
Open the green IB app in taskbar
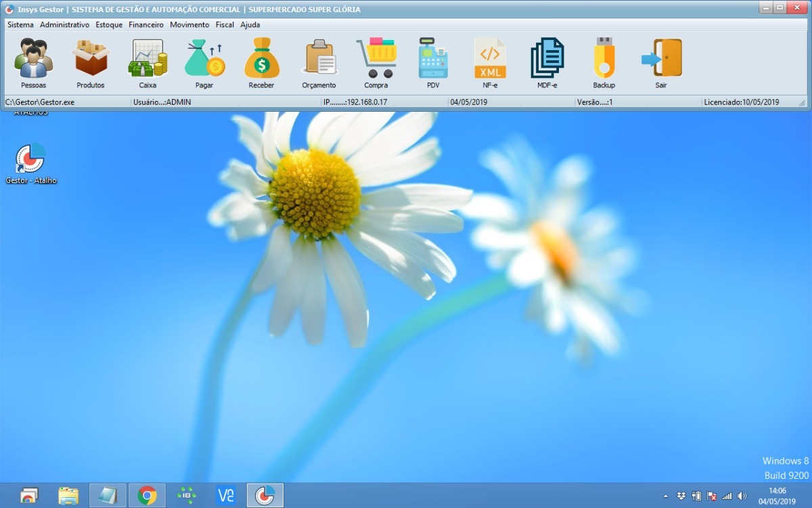click(187, 496)
